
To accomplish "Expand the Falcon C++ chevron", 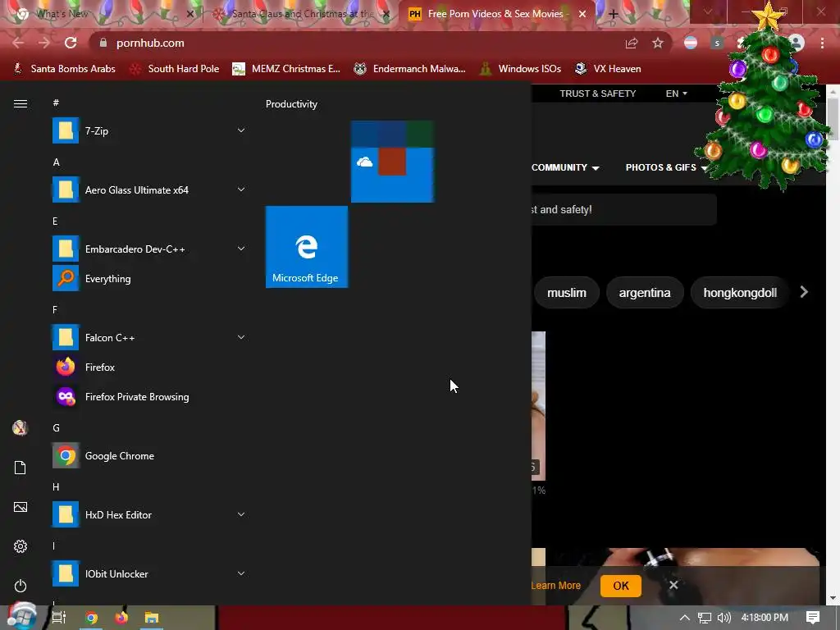I will [x=241, y=337].
